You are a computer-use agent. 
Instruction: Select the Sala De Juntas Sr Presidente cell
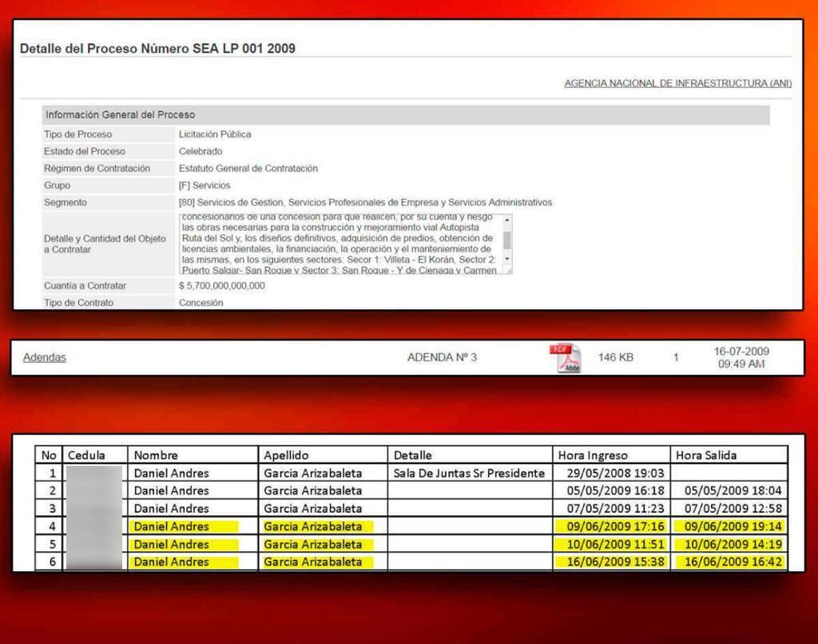click(x=469, y=473)
